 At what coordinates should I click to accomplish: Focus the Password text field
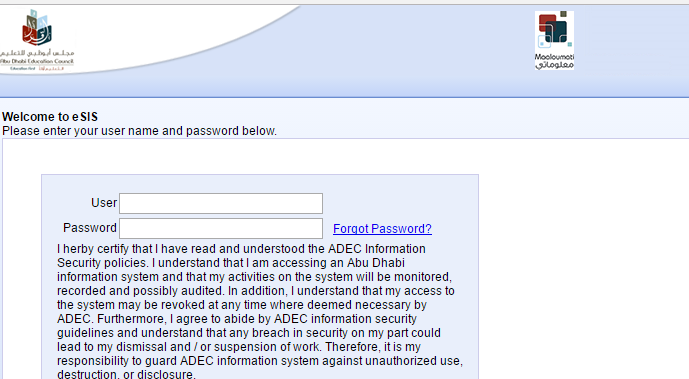[221, 228]
